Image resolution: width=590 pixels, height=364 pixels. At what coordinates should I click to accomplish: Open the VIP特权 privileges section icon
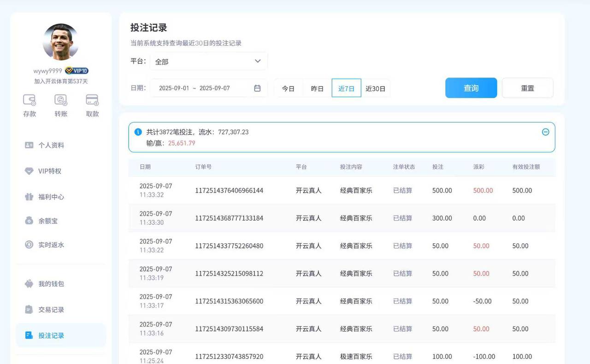coord(30,171)
